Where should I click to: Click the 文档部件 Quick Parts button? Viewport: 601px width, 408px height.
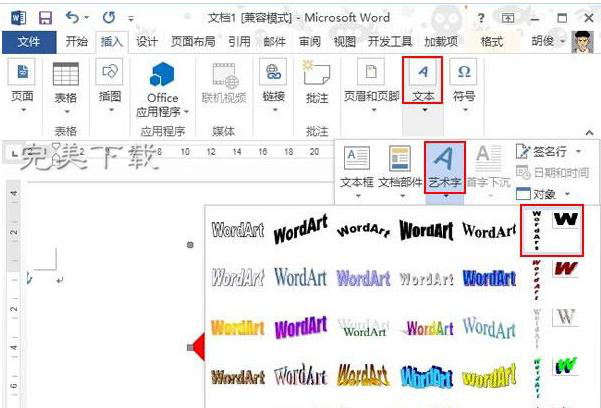coord(400,171)
